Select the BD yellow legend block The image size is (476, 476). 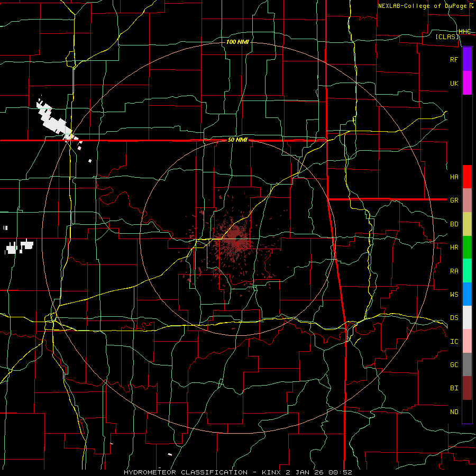point(467,224)
